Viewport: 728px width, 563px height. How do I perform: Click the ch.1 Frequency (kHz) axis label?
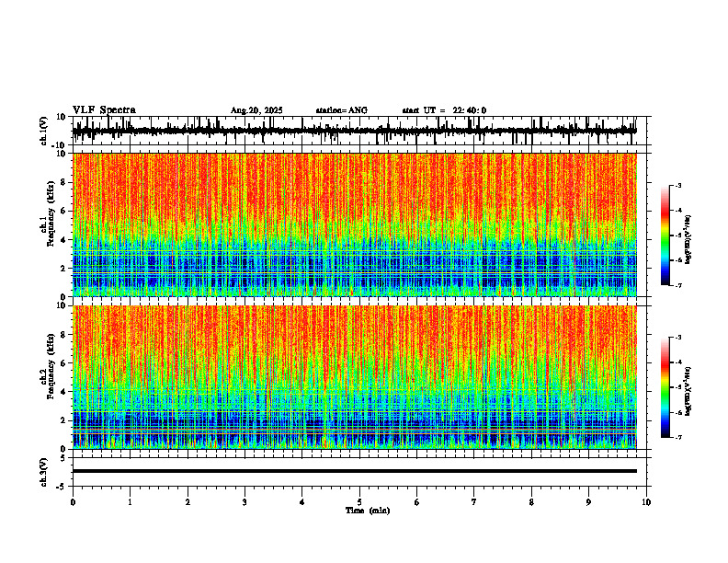pos(47,214)
